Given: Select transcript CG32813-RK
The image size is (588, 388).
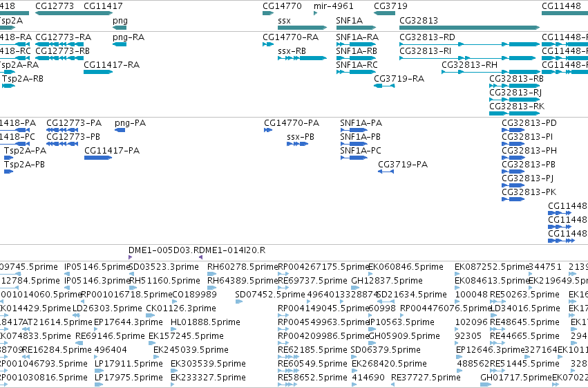Looking at the screenshot, I should 515,113.
